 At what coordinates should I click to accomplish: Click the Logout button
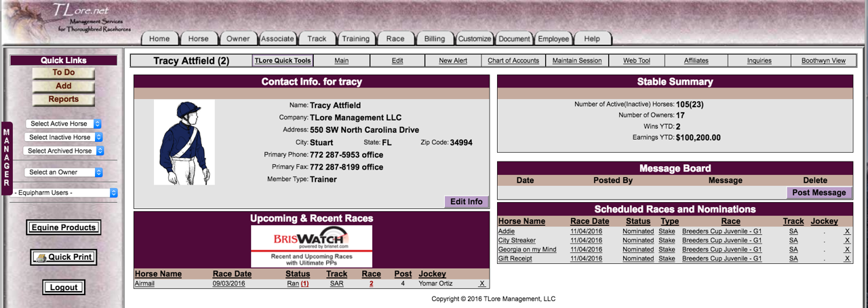[64, 287]
